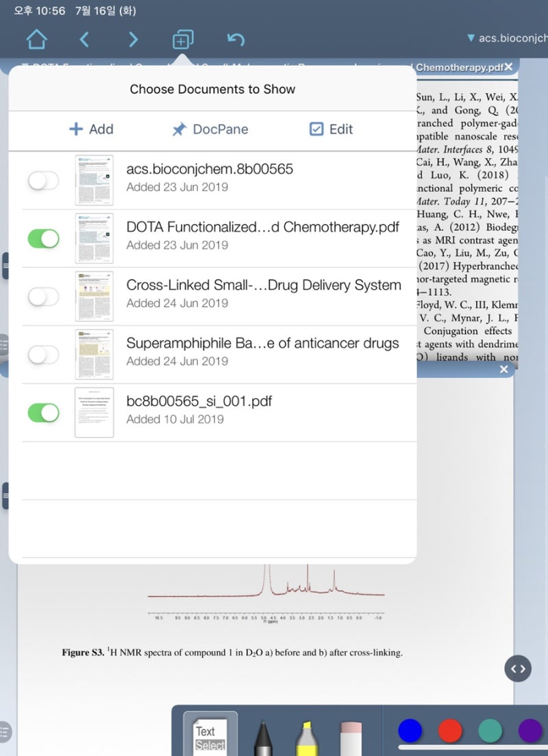Screen dimensions: 548x756
Task: Select "DOTA Functionalized…d Chemotherapy.pdf" name
Action: click(x=263, y=227)
